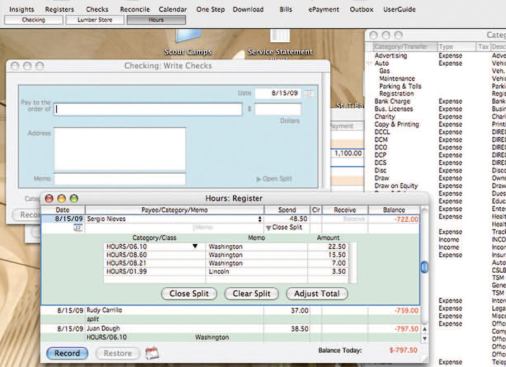Open the Insights toolbar item
506x367 pixels.
[x=22, y=9]
